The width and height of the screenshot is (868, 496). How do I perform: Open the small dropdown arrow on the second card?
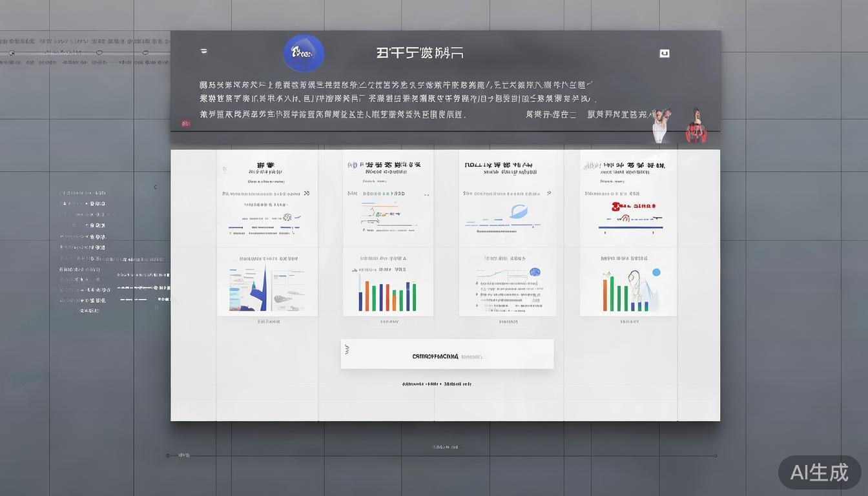[x=426, y=194]
